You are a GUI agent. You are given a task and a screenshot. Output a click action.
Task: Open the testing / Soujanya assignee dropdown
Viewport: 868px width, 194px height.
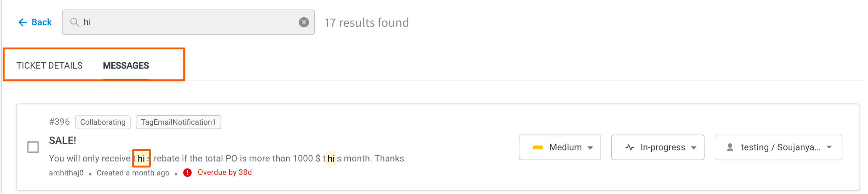[x=778, y=147]
